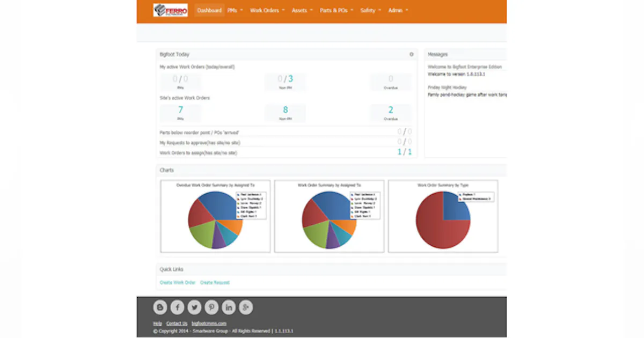Image resolution: width=644 pixels, height=338 pixels.
Task: Open the Twitter social icon in footer
Action: pyautogui.click(x=194, y=307)
